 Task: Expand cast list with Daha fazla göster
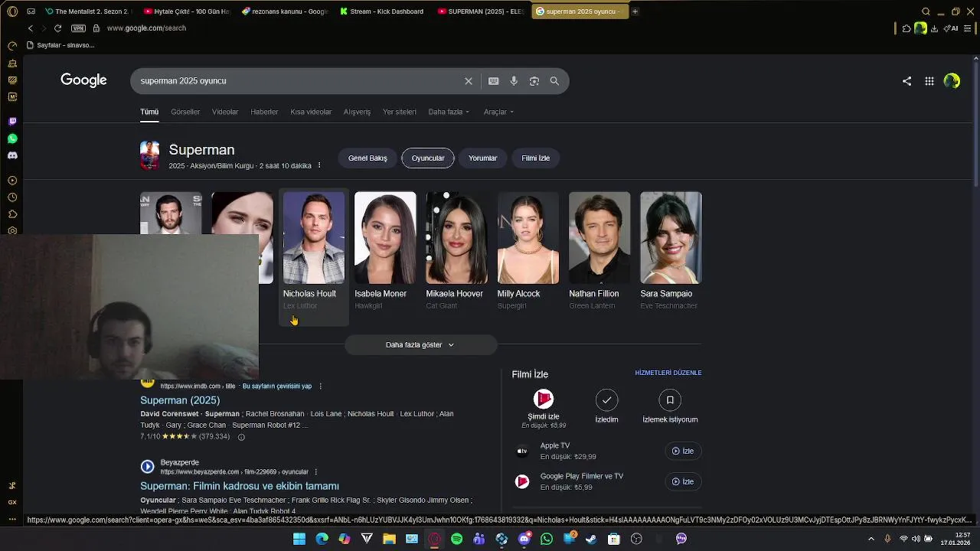click(420, 345)
